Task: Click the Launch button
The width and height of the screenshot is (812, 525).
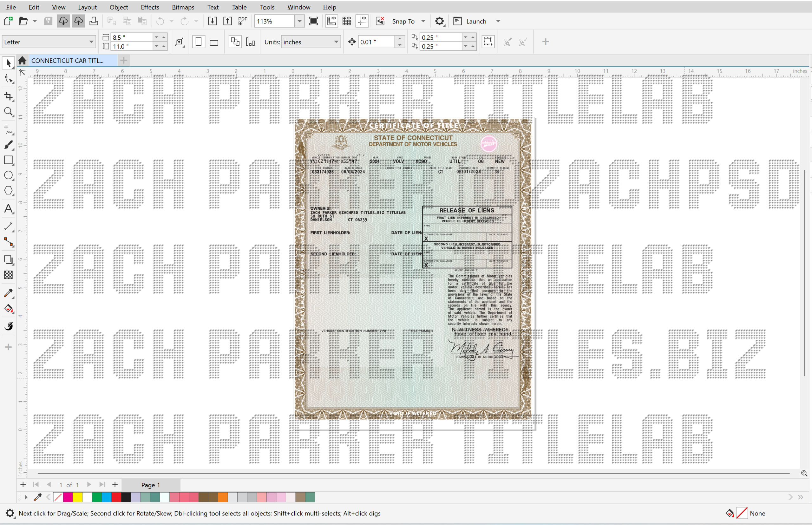Action: (471, 21)
